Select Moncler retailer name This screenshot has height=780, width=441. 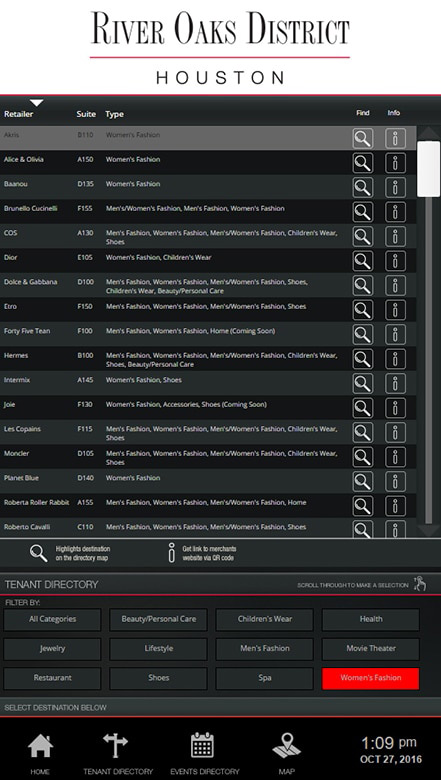[16, 453]
